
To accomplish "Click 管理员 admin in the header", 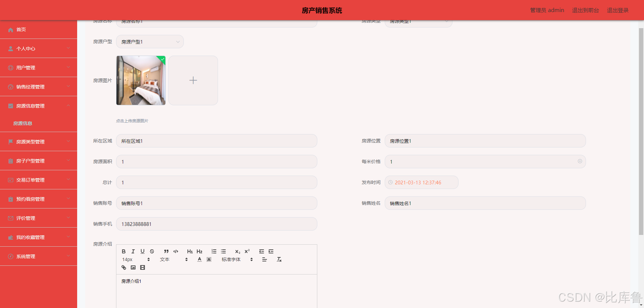I will coord(547,10).
